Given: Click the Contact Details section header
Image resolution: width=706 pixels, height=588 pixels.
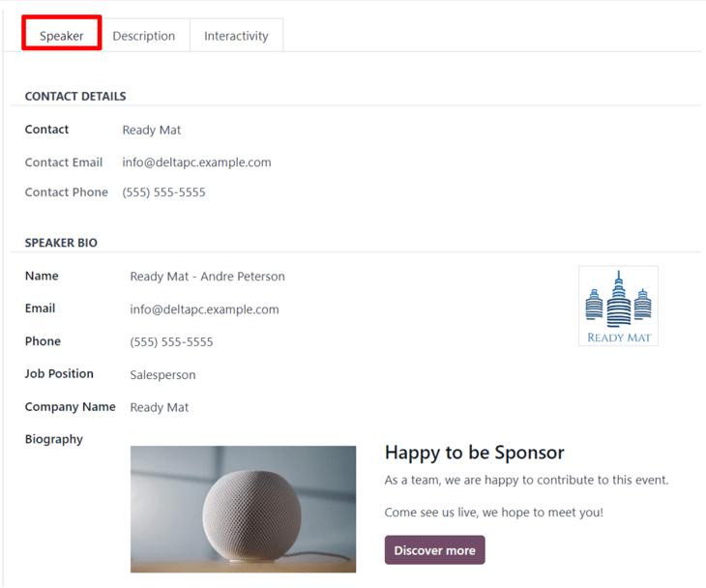Looking at the screenshot, I should (x=75, y=97).
